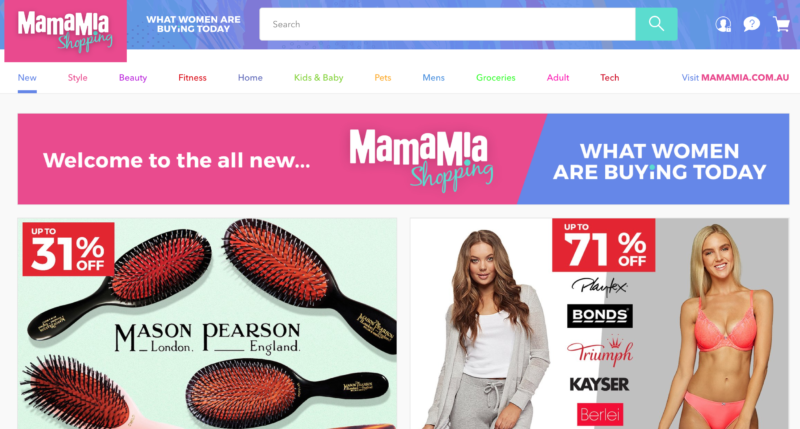This screenshot has height=429, width=800.
Task: Visit MAMAMIA.COM.AU link
Action: coord(735,78)
